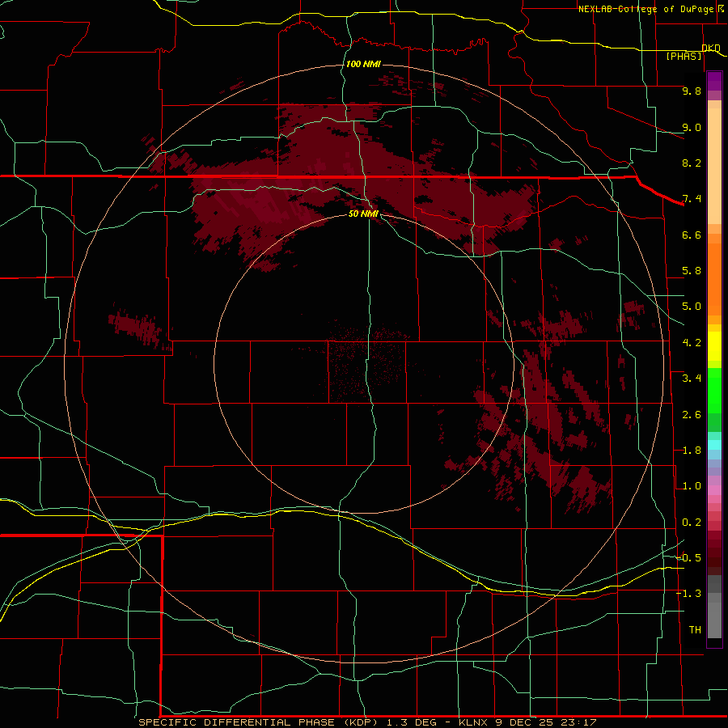Pick the dark purple swatch atop the color bar
The image size is (728, 728).
pos(714,77)
